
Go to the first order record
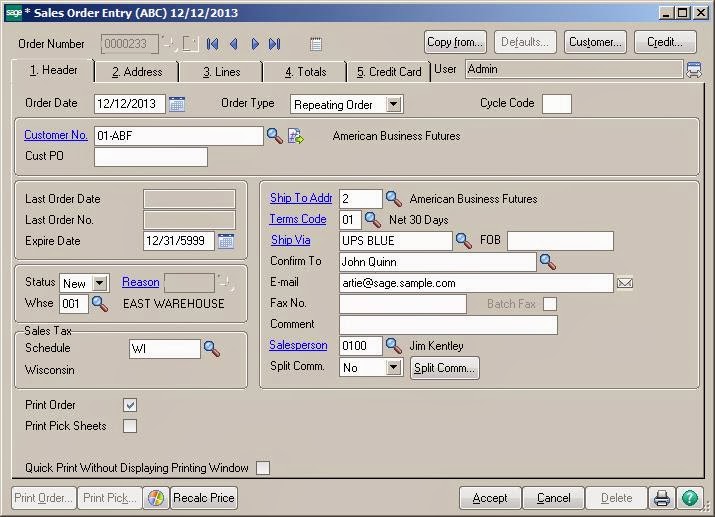tap(212, 44)
